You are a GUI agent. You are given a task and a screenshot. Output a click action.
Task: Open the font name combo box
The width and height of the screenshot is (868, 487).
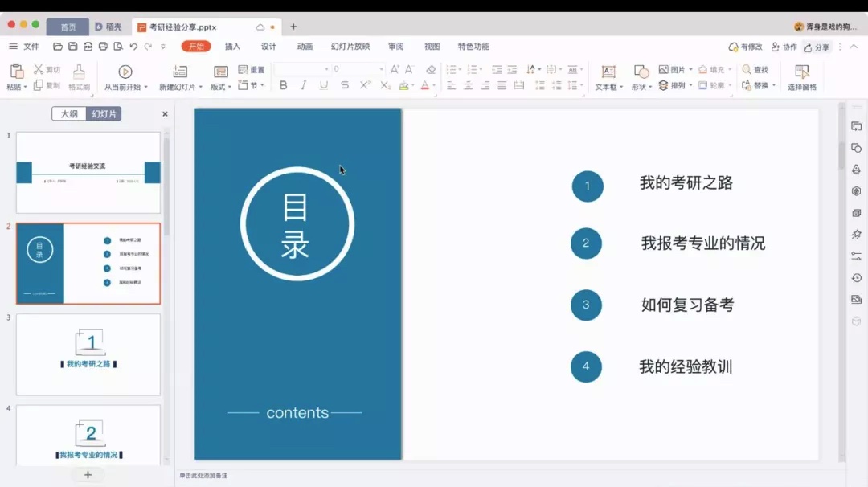coord(302,70)
